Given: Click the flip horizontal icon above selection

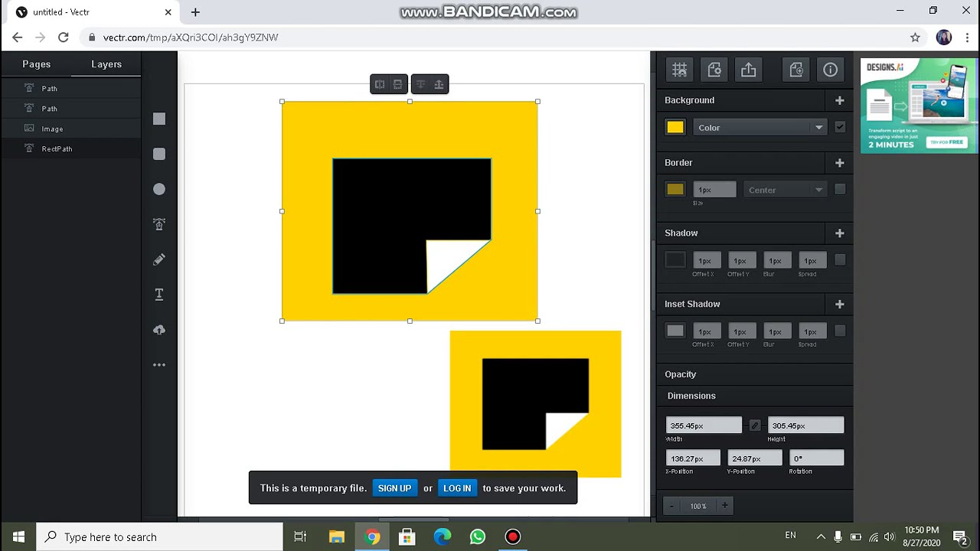Looking at the screenshot, I should (x=380, y=84).
